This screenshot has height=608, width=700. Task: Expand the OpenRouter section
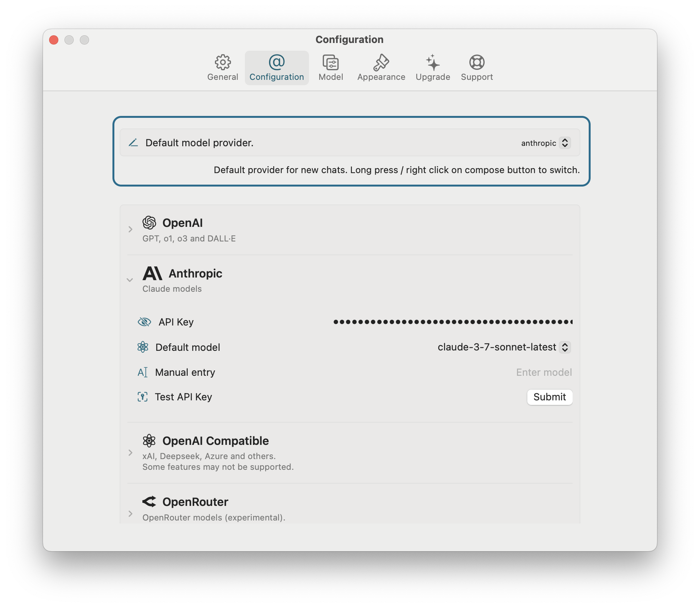click(130, 514)
